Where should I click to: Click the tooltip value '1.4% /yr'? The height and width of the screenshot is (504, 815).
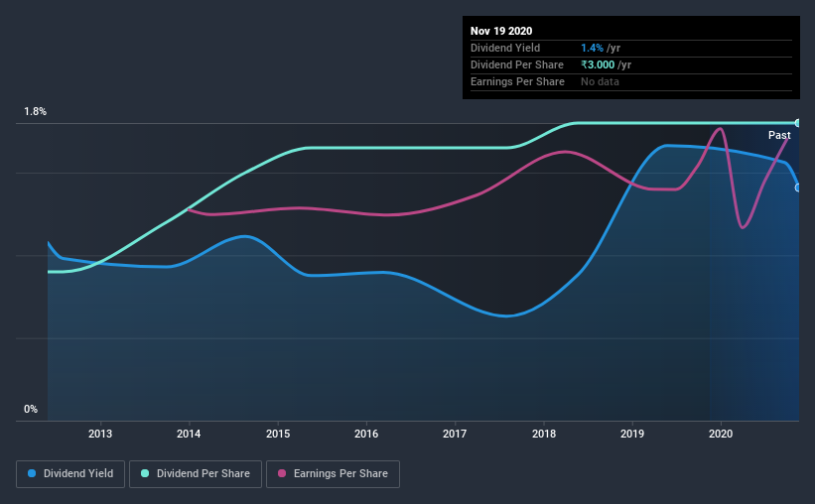pyautogui.click(x=601, y=49)
